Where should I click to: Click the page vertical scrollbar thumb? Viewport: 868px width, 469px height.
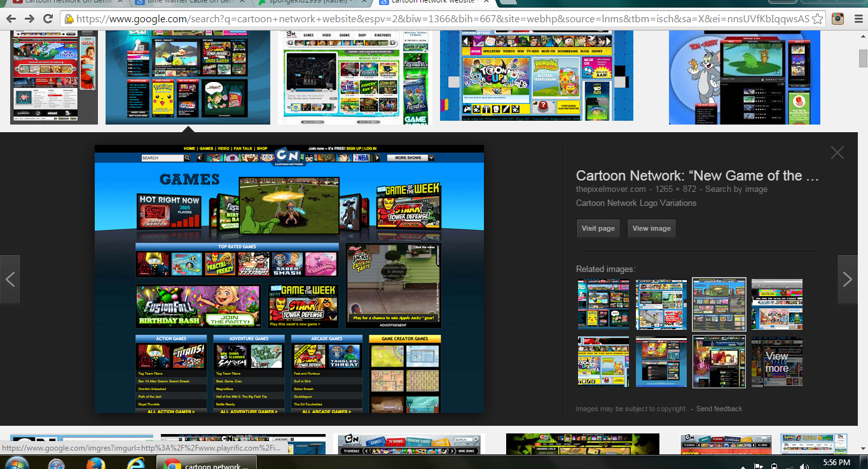coord(863,57)
